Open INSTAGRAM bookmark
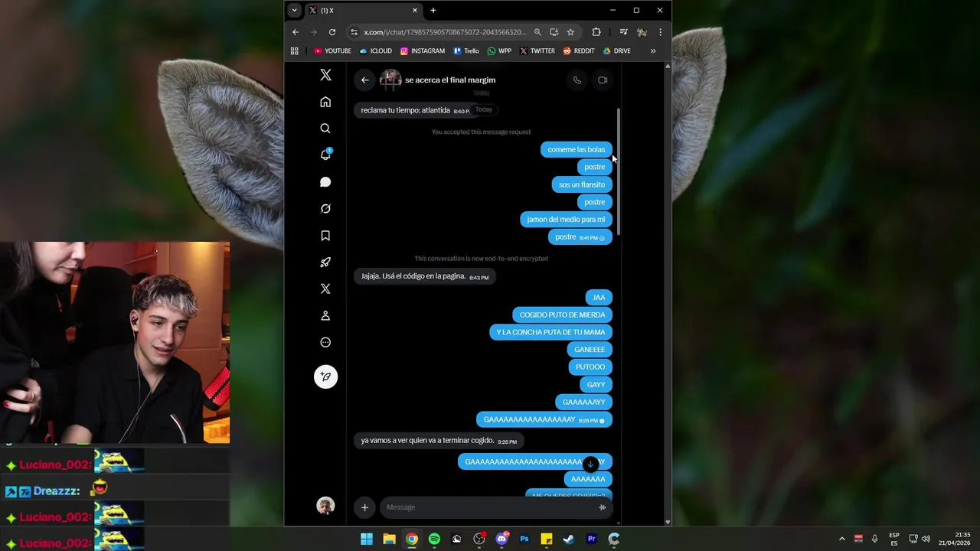This screenshot has height=551, width=980. 423,51
